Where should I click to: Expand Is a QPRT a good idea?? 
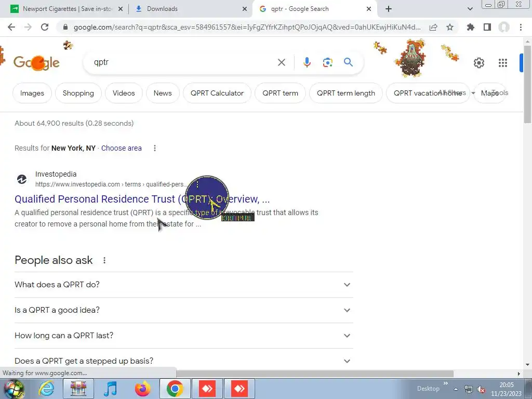point(183,310)
